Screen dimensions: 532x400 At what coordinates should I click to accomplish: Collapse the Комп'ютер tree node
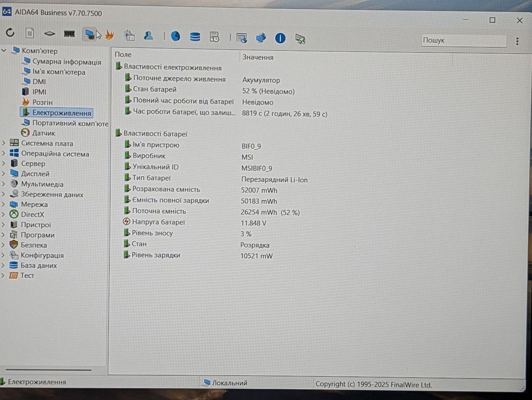tap(4, 51)
